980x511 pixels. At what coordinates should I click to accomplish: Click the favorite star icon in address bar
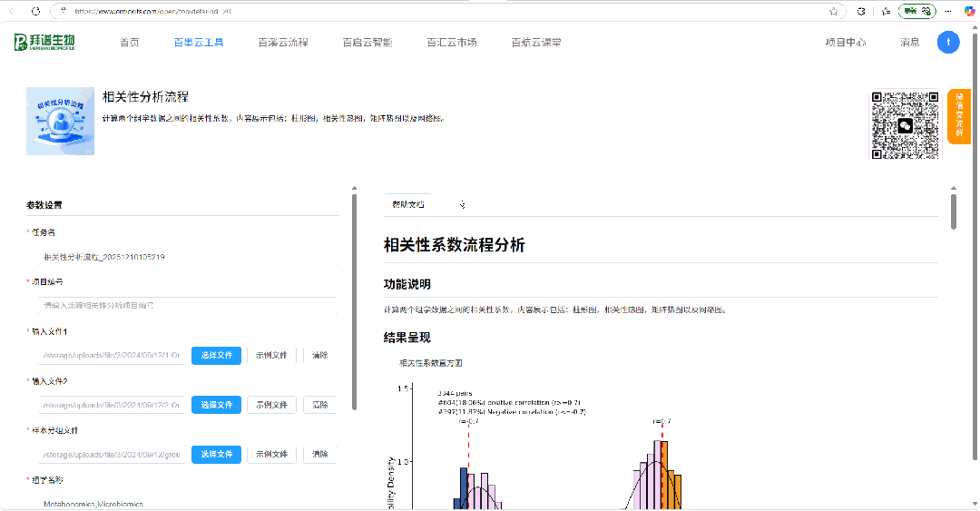833,12
